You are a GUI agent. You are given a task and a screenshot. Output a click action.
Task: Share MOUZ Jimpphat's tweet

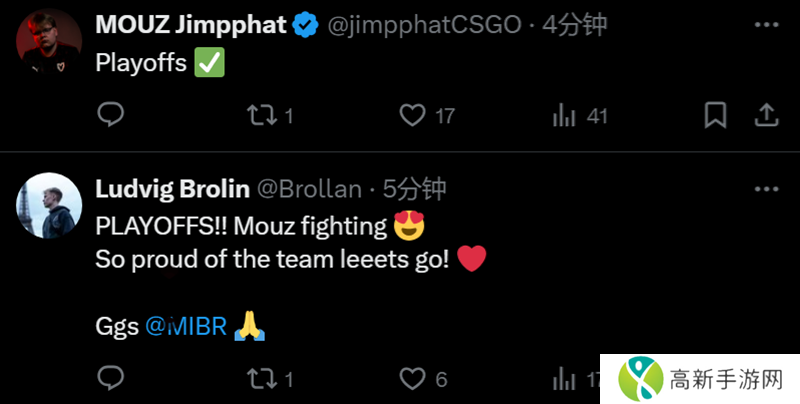pos(767,116)
